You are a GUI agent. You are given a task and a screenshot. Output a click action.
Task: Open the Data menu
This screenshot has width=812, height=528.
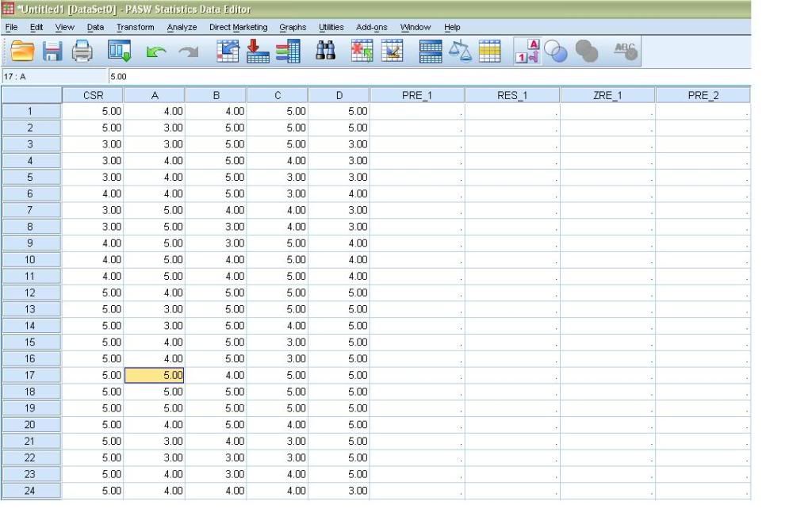pyautogui.click(x=95, y=28)
